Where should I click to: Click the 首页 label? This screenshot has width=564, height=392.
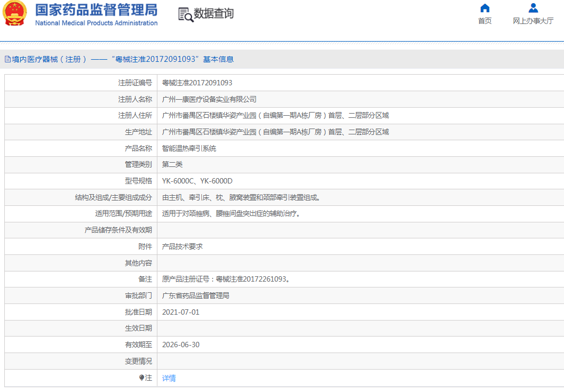click(x=485, y=21)
